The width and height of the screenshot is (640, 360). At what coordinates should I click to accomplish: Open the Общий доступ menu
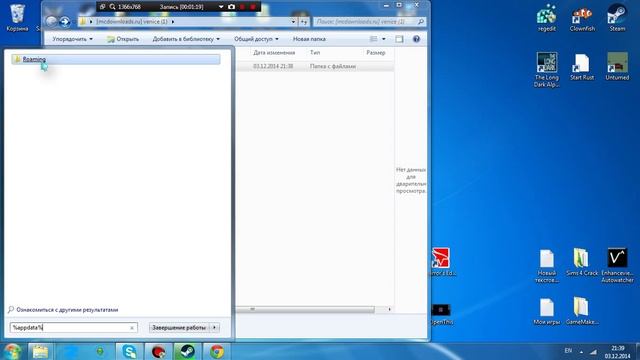pyautogui.click(x=256, y=39)
